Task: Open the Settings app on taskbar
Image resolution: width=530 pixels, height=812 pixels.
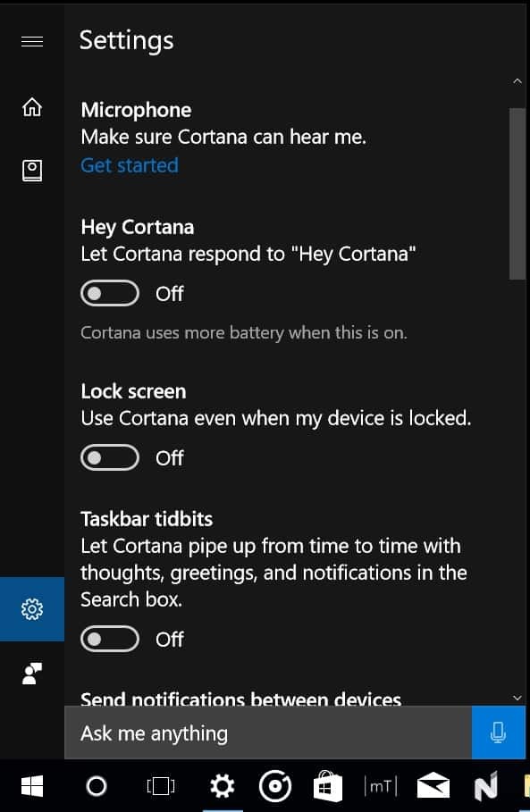Action: [x=223, y=786]
